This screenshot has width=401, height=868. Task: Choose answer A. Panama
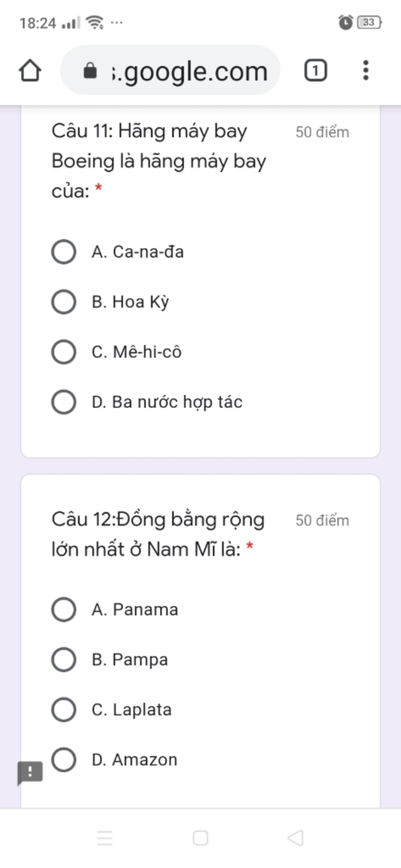coord(64,610)
